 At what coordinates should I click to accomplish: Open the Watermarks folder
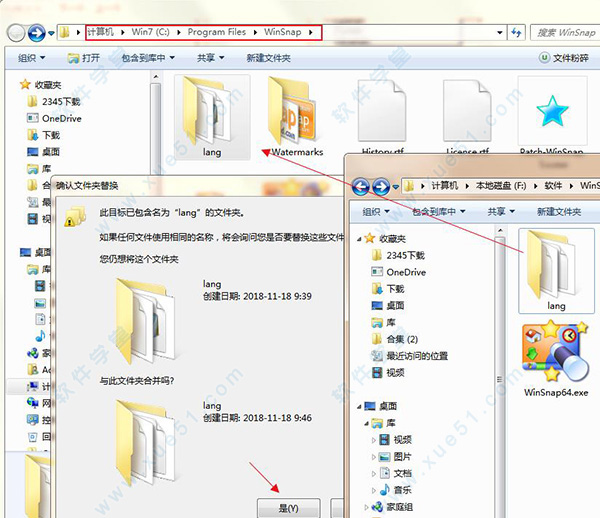(297, 112)
